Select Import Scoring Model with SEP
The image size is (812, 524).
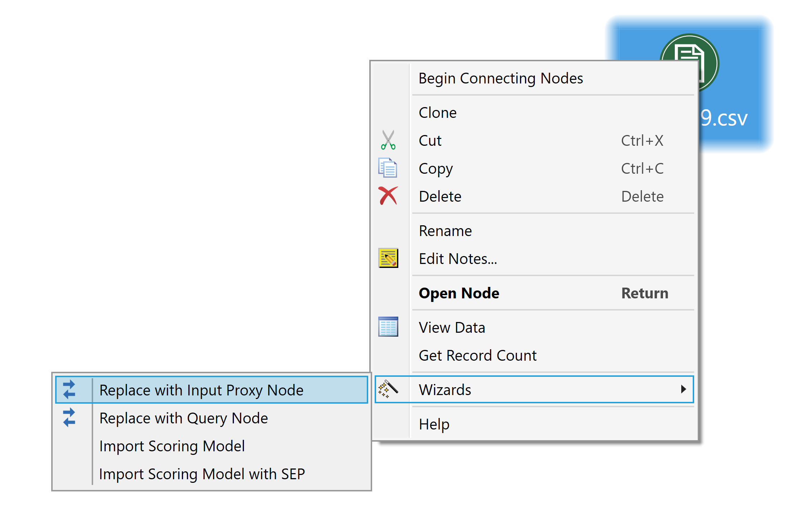click(x=202, y=473)
